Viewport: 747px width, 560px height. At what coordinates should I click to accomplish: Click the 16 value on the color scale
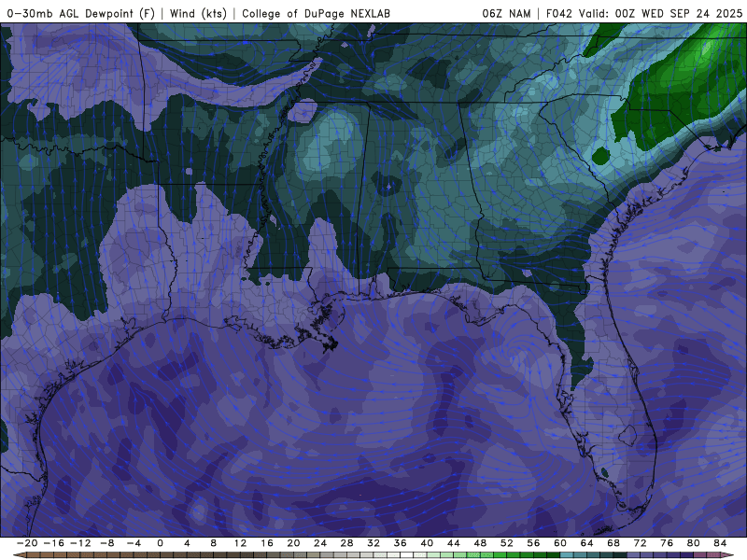tap(267, 543)
